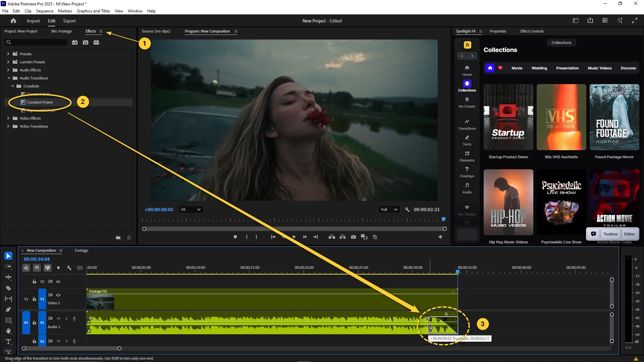Select the Selection tool in the toolbox
This screenshot has width=644, height=362.
8,256
